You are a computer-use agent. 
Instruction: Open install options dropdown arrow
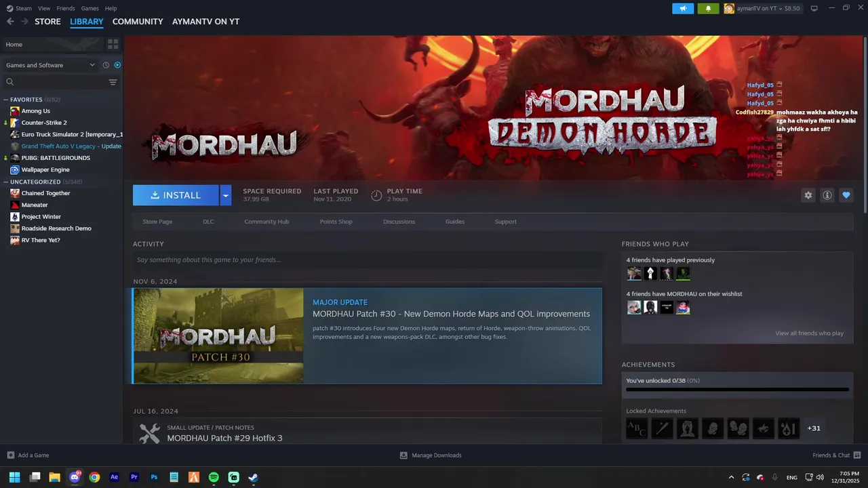226,195
